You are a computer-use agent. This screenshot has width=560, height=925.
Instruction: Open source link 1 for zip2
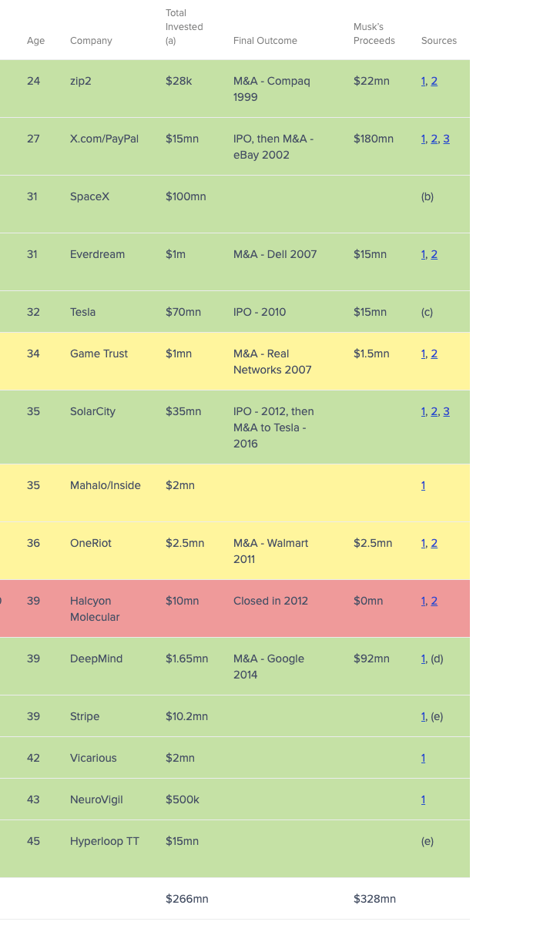pyautogui.click(x=424, y=81)
